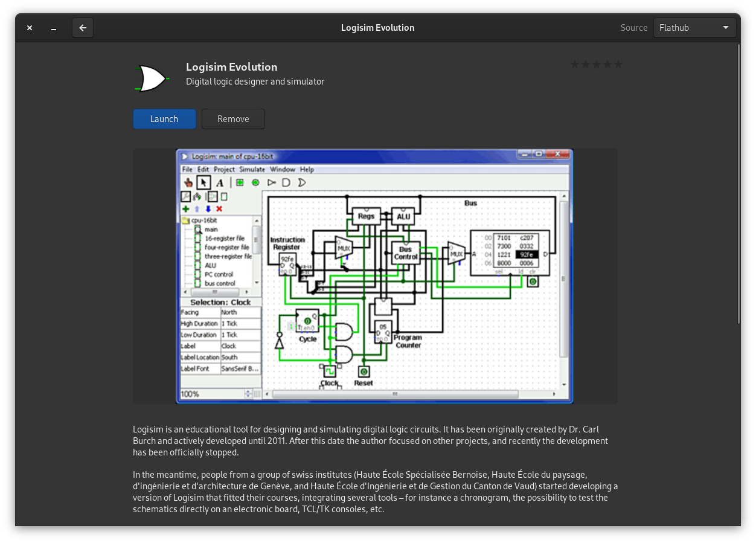This screenshot has height=543, width=756.
Task: Move circuit up with the blue arrow icon
Action: pos(197,208)
